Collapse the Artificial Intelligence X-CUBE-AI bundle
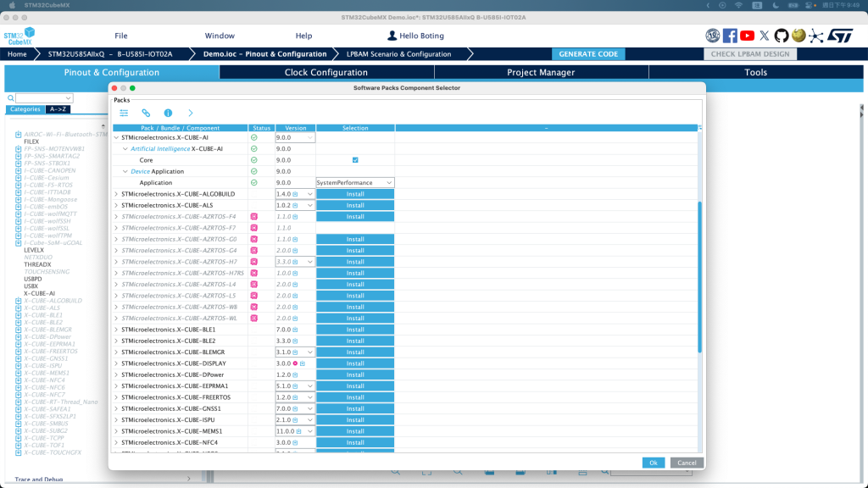 coord(125,149)
